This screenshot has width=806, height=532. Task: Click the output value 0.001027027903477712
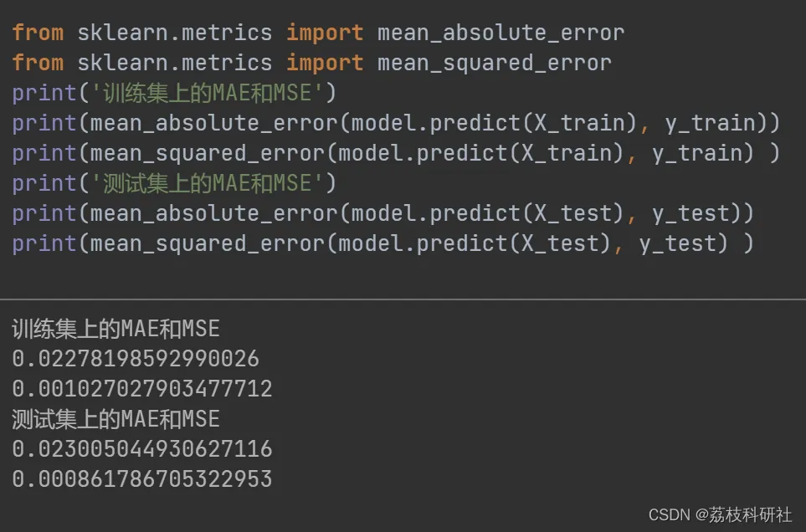[x=142, y=389]
